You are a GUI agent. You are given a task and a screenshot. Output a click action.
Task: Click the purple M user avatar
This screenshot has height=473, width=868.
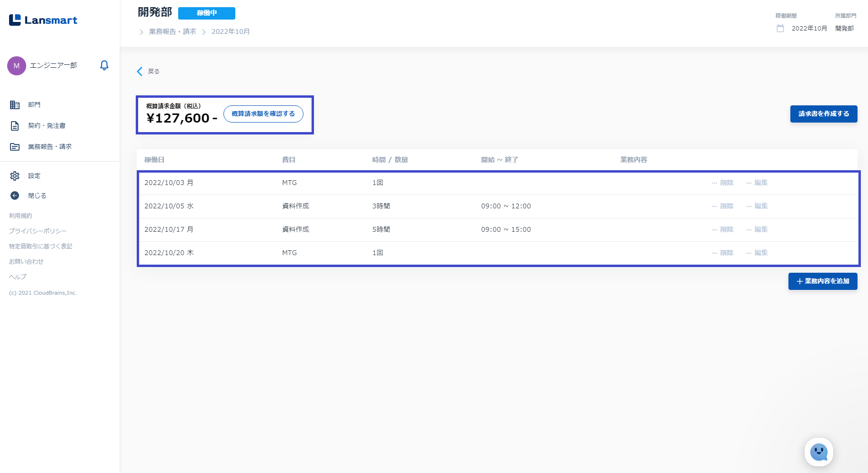(17, 66)
